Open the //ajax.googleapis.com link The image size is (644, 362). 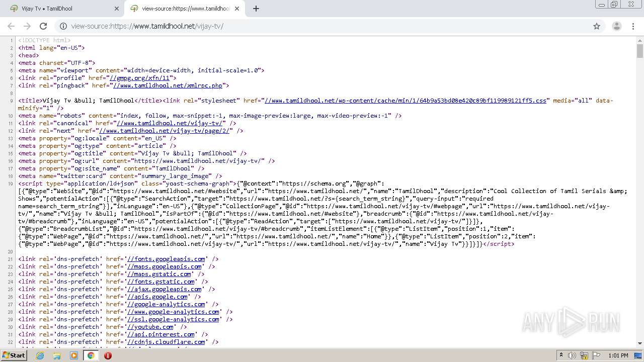[164, 289]
